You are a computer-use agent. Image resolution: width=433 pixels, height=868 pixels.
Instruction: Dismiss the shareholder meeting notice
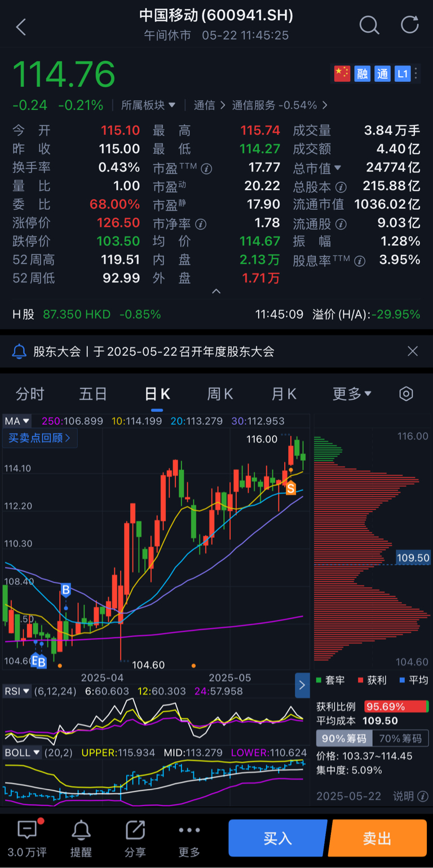pos(413,351)
